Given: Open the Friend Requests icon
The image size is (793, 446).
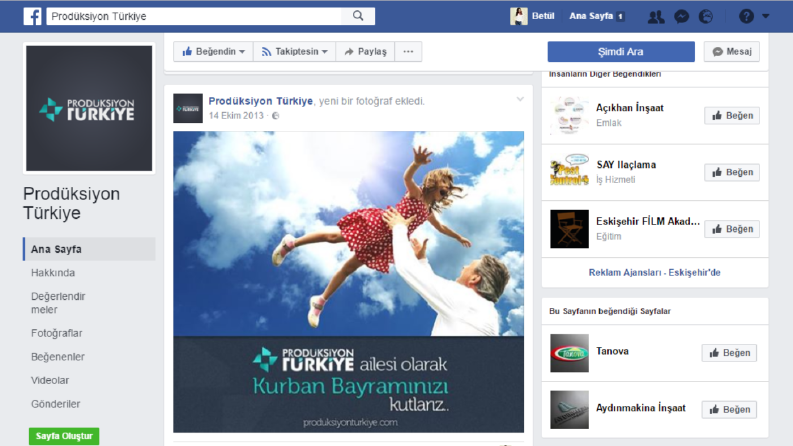Looking at the screenshot, I should point(656,17).
